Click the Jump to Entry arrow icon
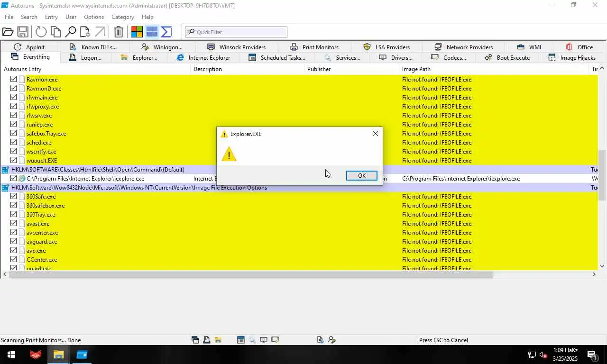Viewport: 607px width, 364px height. click(x=100, y=32)
